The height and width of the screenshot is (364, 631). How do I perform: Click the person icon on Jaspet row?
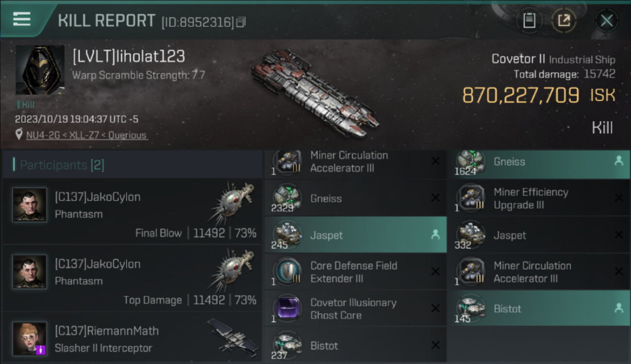click(435, 235)
